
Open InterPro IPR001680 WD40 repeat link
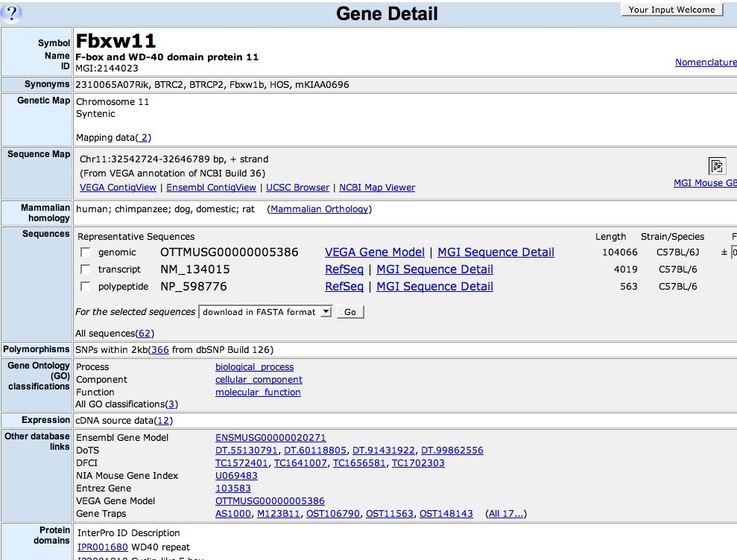tap(103, 547)
